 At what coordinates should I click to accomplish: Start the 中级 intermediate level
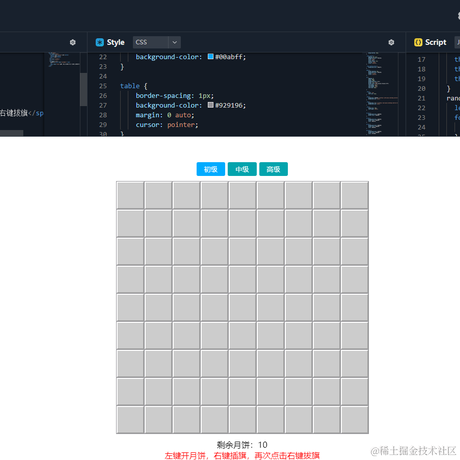tap(242, 169)
